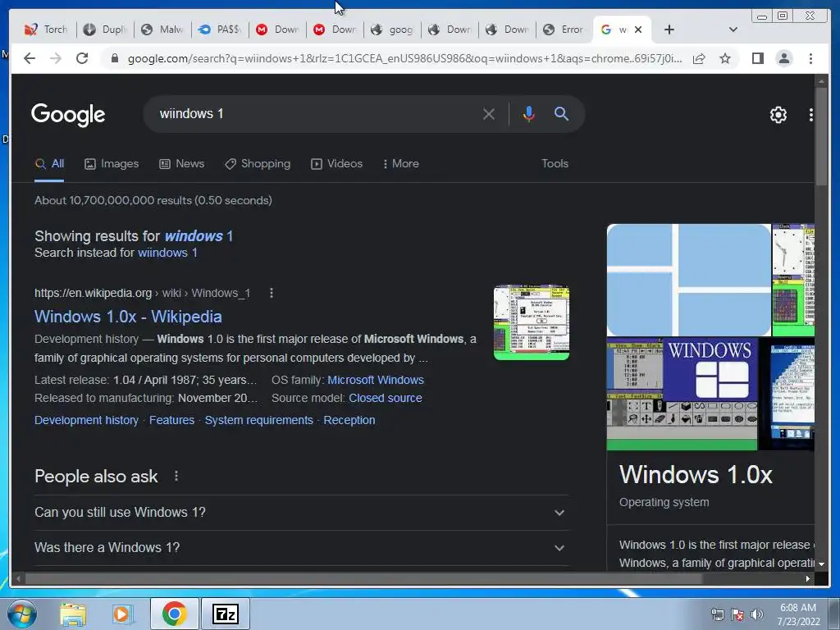The image size is (840, 630).
Task: Focus the wiindows 1 search field
Action: tap(316, 113)
